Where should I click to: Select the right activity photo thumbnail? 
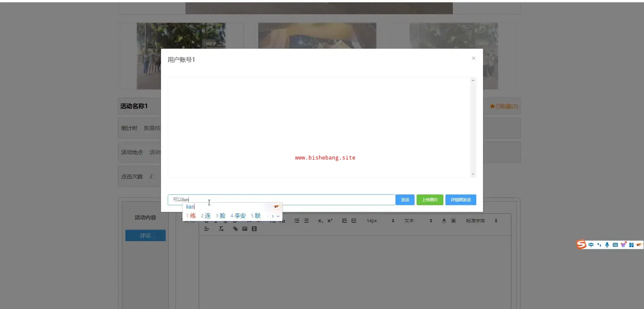[x=454, y=56]
